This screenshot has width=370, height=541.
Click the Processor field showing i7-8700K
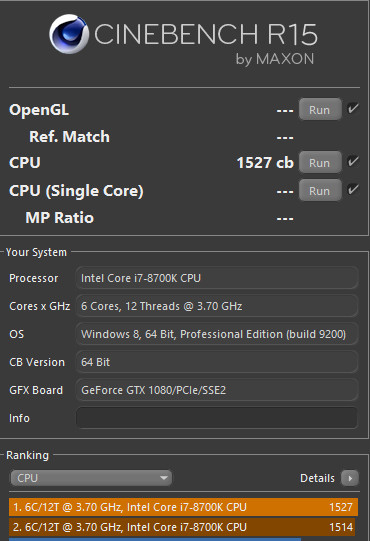click(217, 278)
